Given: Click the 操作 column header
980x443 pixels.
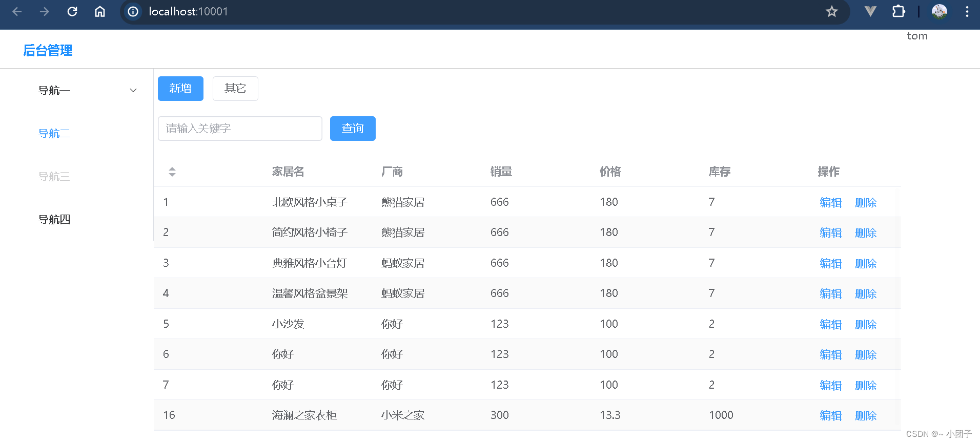Looking at the screenshot, I should tap(829, 172).
